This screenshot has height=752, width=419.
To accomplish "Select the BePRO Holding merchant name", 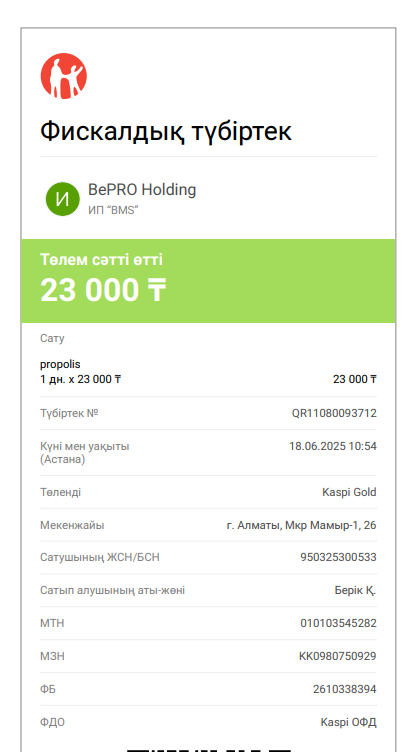I will 142,190.
